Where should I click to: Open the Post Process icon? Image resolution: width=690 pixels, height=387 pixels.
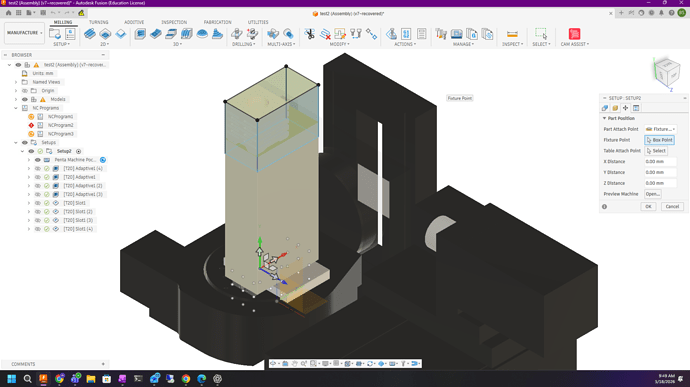click(406, 34)
